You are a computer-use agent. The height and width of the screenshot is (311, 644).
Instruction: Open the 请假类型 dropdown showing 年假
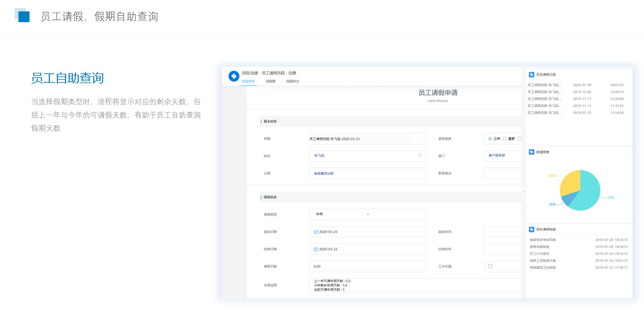pyautogui.click(x=367, y=214)
